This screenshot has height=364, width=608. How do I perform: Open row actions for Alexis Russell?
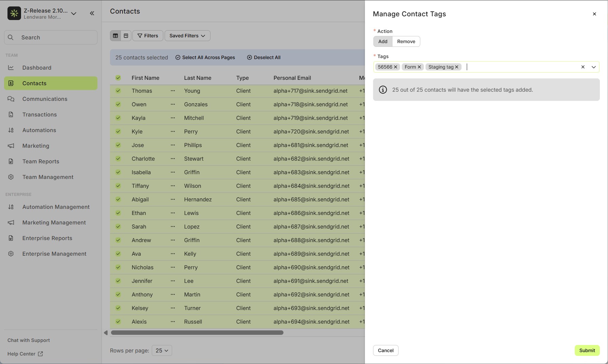point(173,322)
